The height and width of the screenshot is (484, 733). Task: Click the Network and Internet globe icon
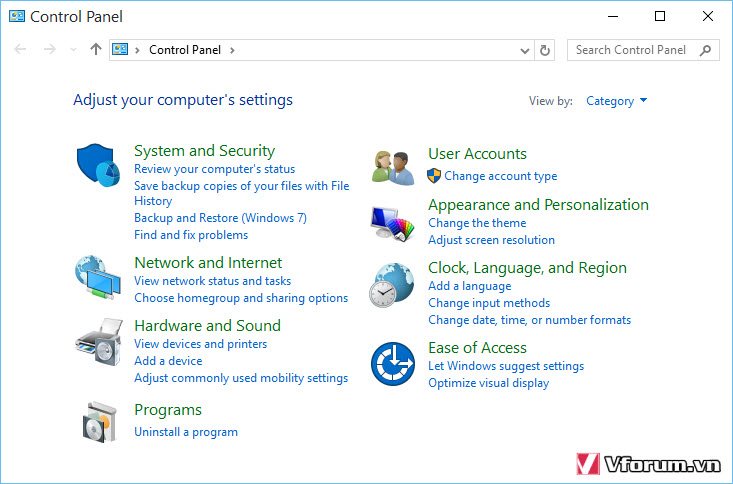coord(98,277)
